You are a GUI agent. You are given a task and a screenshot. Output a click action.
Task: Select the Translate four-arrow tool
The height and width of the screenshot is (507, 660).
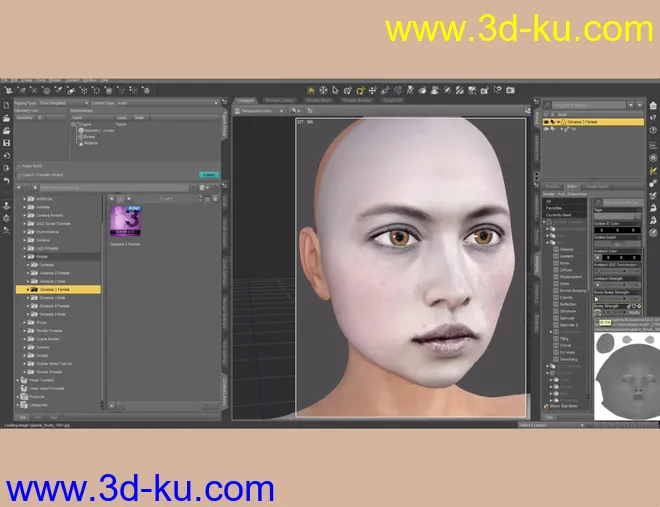373,90
